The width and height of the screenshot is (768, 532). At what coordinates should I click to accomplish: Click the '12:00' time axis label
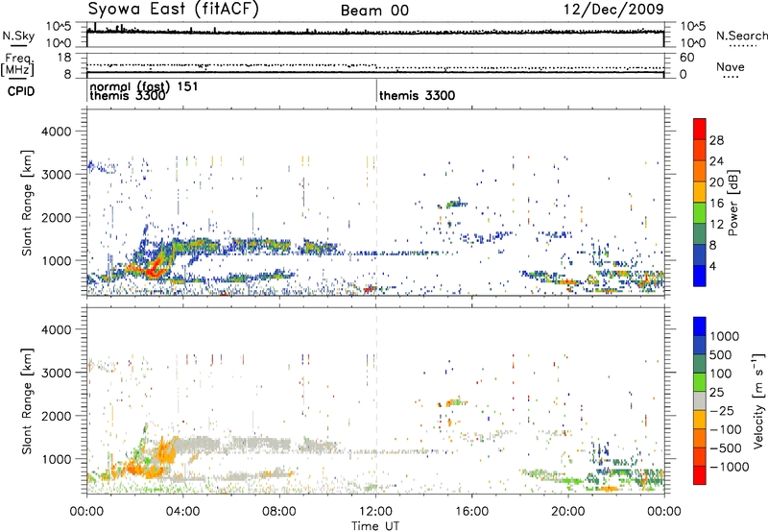click(375, 512)
